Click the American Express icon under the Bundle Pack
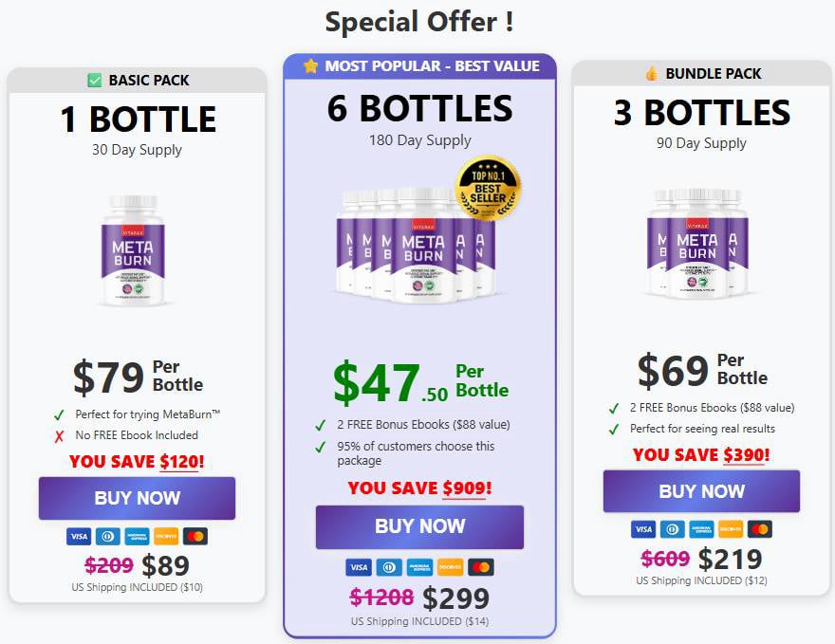Image resolution: width=835 pixels, height=644 pixels. pyautogui.click(x=701, y=529)
